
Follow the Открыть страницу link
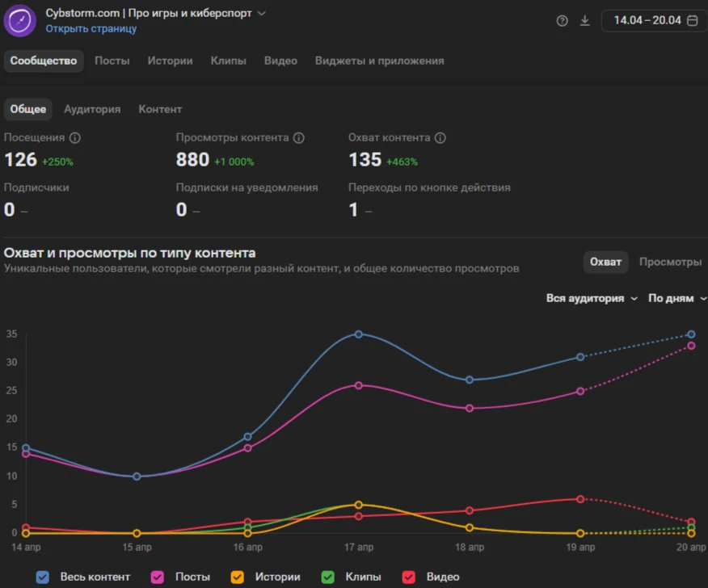point(91,28)
